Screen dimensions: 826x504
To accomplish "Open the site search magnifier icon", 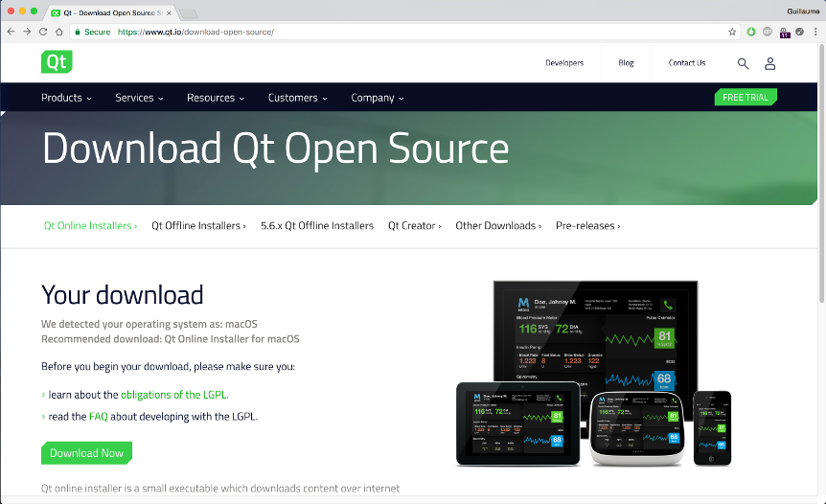I will tap(743, 64).
